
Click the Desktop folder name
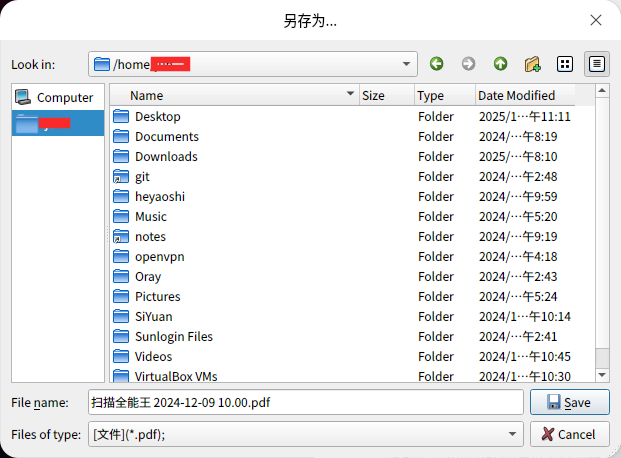click(158, 116)
